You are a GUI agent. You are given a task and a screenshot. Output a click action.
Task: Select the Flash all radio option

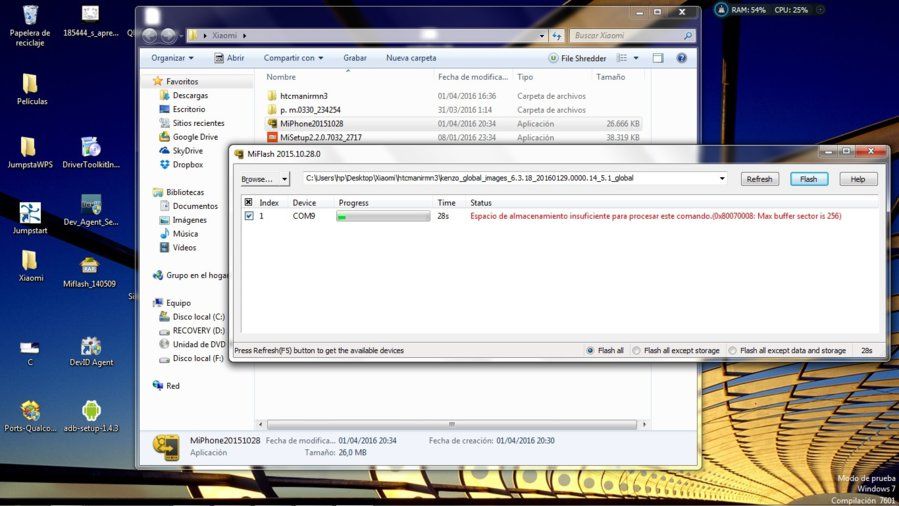[x=590, y=350]
